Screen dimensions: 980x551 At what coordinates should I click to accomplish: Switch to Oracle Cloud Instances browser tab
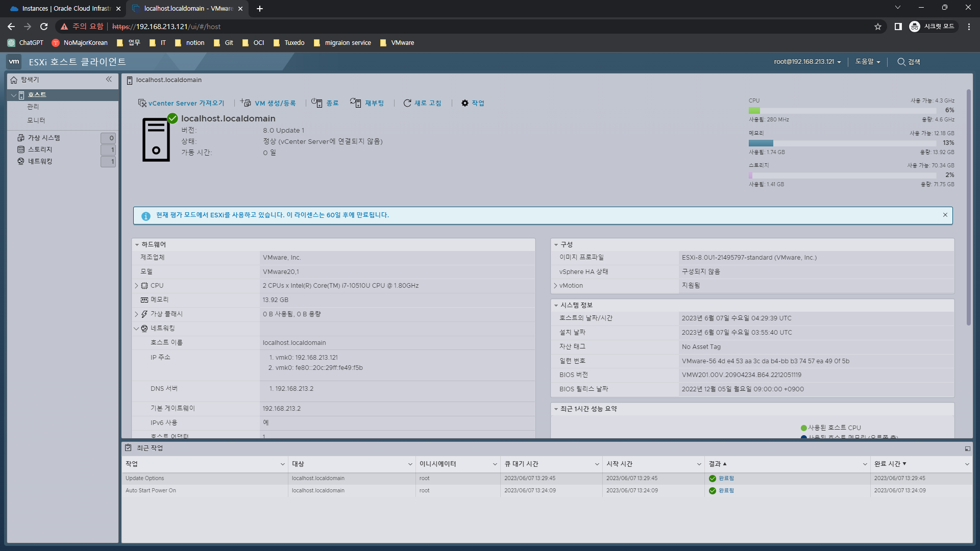66,9
